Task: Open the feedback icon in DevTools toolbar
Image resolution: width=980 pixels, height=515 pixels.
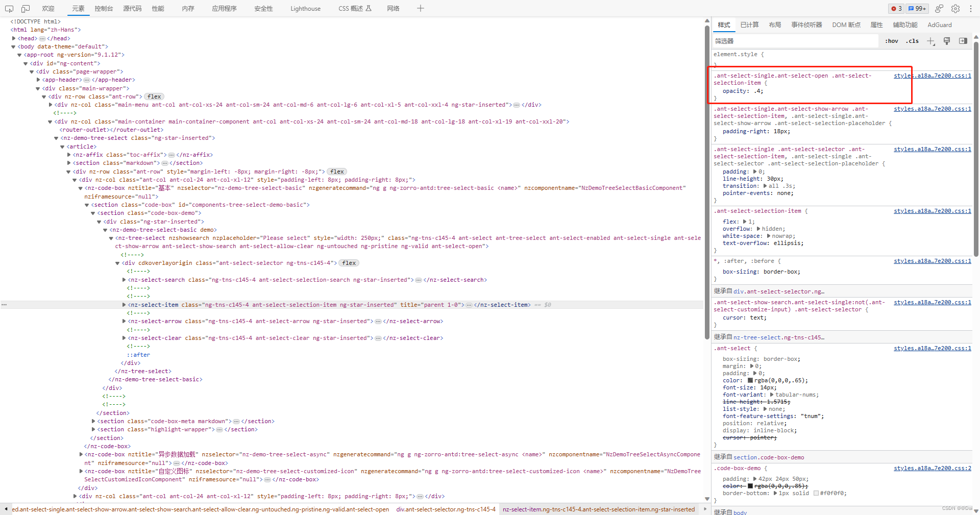Action: point(939,8)
